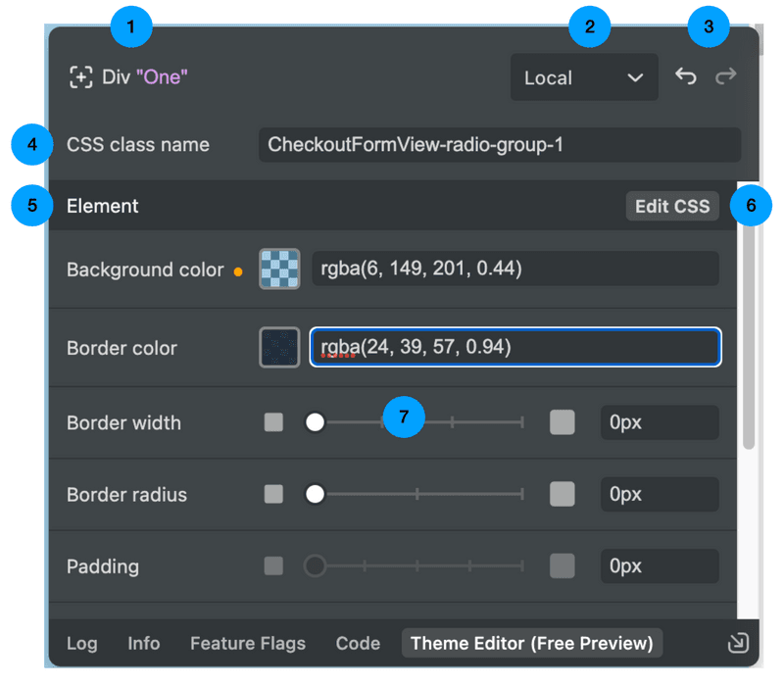784x687 pixels.
Task: Click the small square icon for Border width
Action: (273, 422)
